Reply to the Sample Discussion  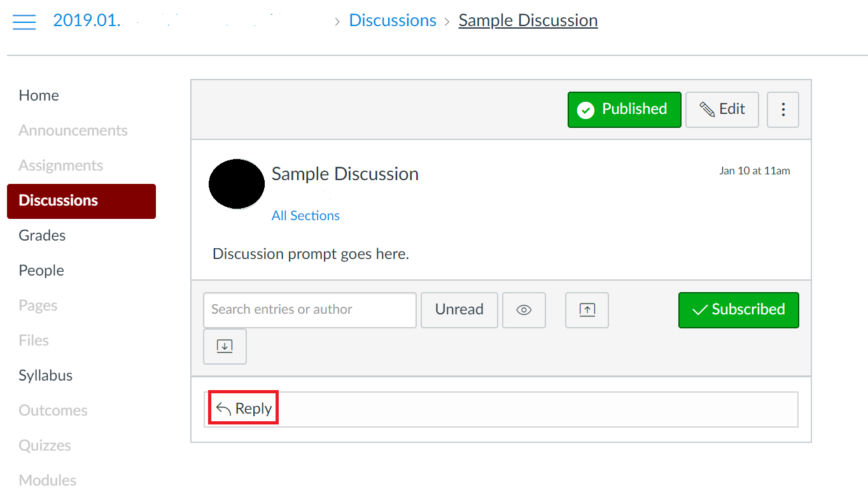pos(244,409)
